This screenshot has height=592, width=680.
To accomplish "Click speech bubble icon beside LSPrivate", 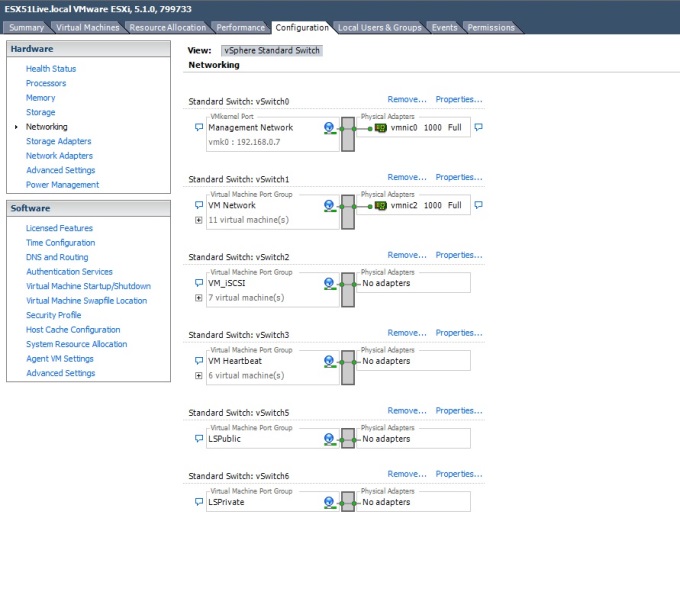I will coord(199,502).
